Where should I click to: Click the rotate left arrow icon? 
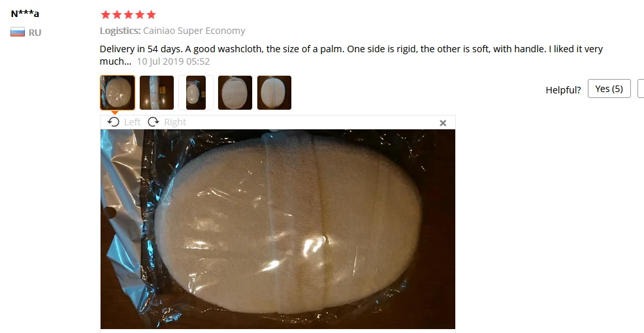pos(114,122)
